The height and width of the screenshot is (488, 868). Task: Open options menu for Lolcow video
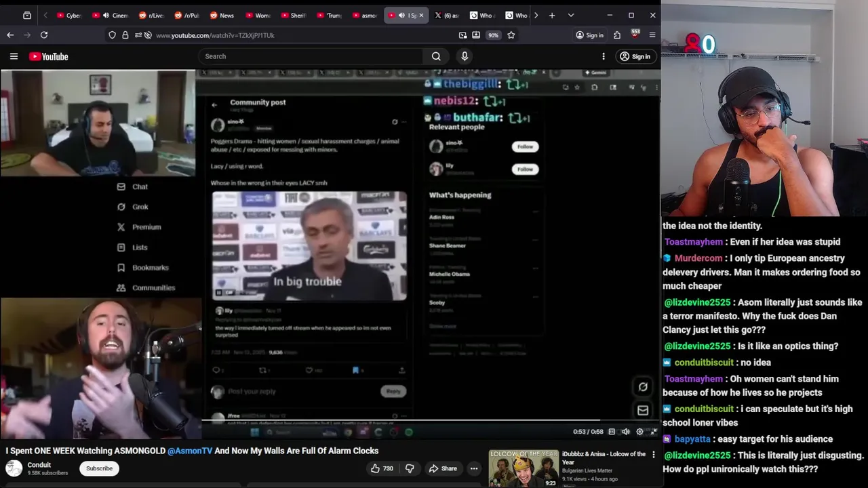(x=654, y=455)
